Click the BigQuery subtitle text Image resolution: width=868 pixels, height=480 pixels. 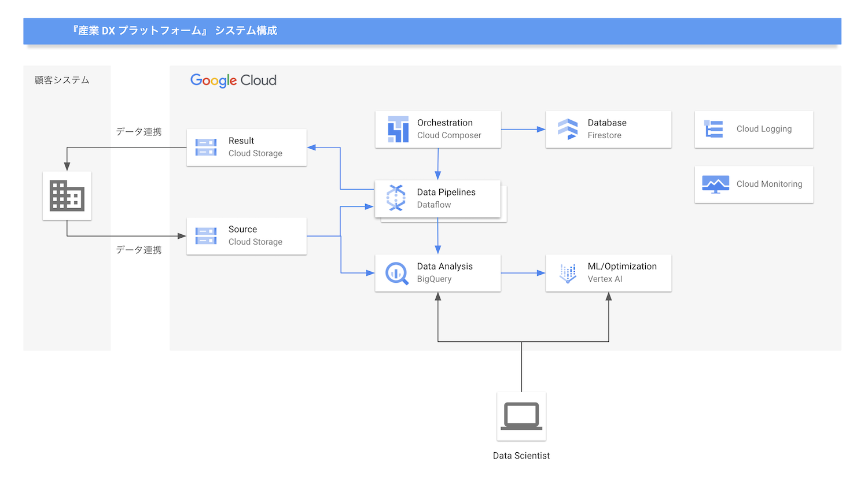[x=434, y=279]
